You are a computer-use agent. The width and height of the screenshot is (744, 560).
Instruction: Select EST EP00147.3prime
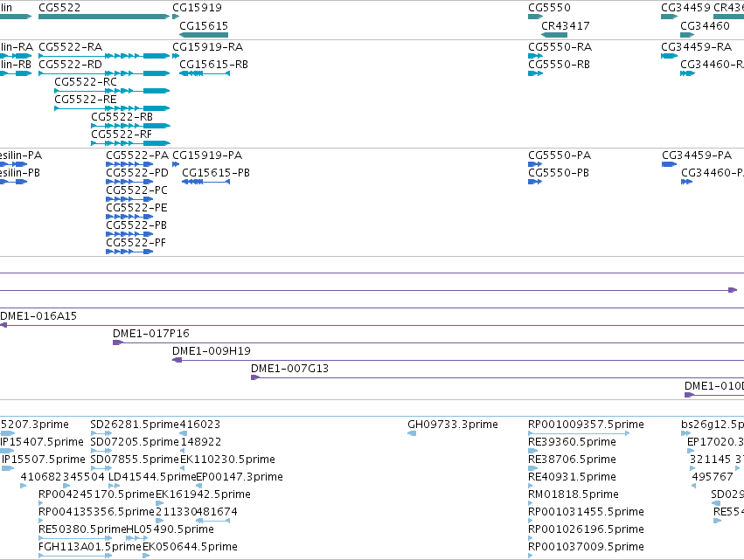pyautogui.click(x=198, y=486)
